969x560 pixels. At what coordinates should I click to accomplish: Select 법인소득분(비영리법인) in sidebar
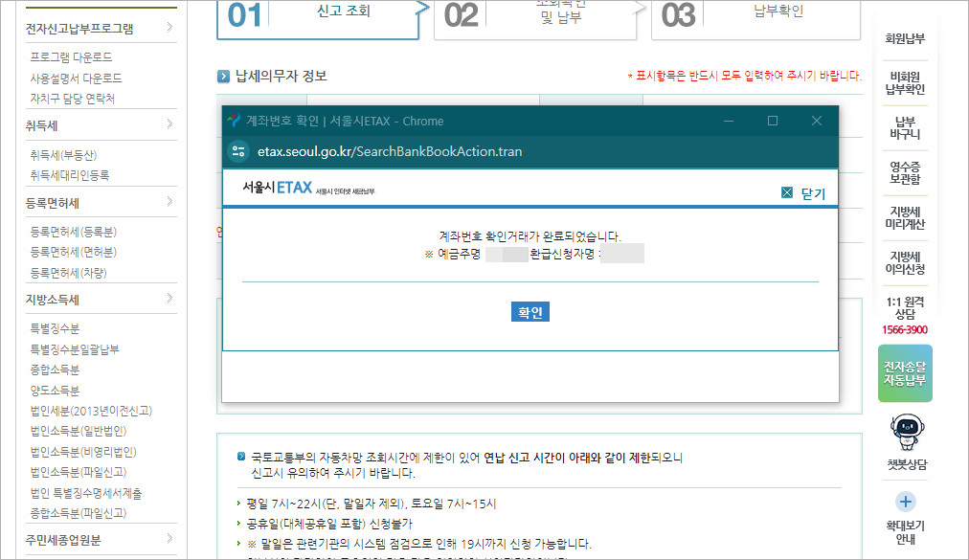pyautogui.click(x=83, y=452)
